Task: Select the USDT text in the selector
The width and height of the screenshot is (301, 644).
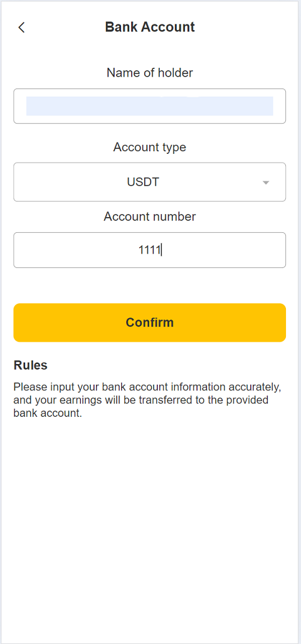Action: coord(143,182)
